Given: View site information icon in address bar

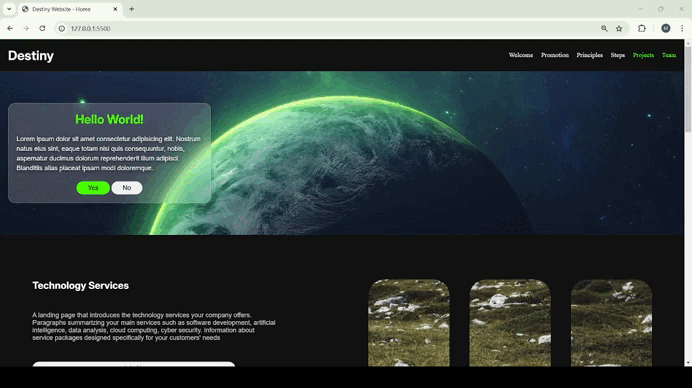Looking at the screenshot, I should pyautogui.click(x=62, y=28).
